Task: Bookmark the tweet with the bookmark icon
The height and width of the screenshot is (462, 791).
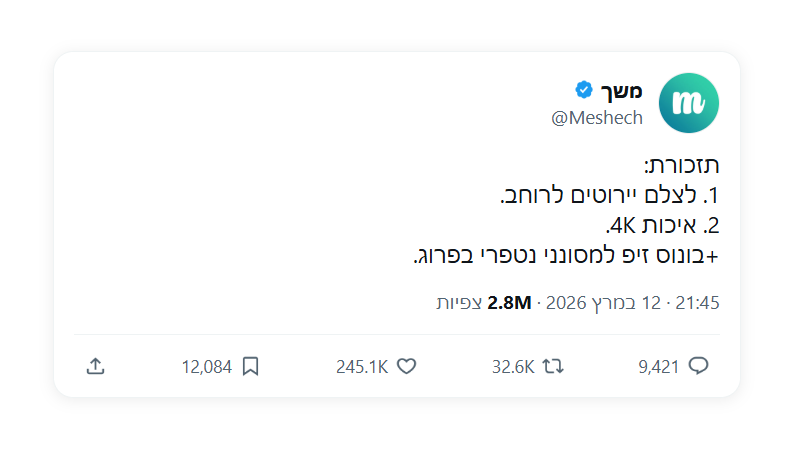Action: pos(250,366)
